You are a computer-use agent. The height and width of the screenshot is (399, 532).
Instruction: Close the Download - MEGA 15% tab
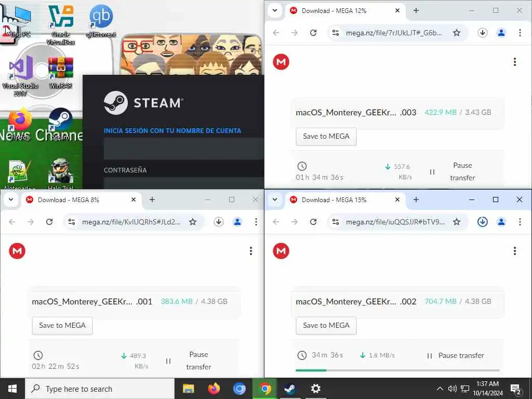pos(397,199)
